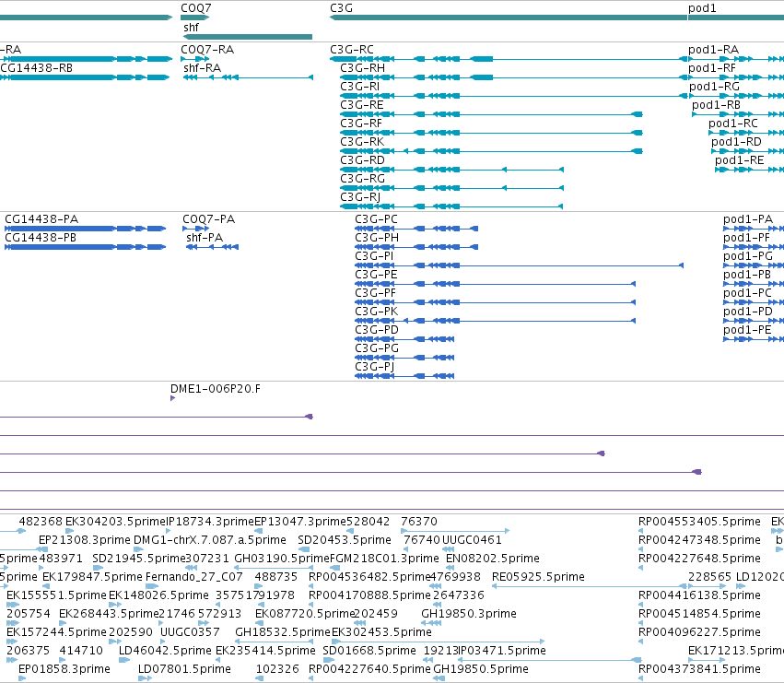
Task: Select transcript pod1-RE
Action: point(740,160)
